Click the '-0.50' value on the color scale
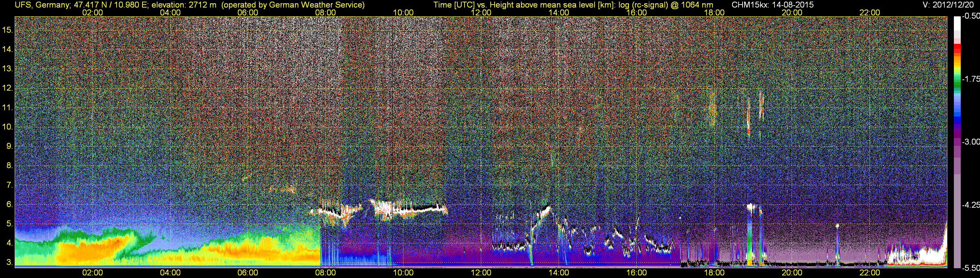This screenshot has width=980, height=278. 971,16
